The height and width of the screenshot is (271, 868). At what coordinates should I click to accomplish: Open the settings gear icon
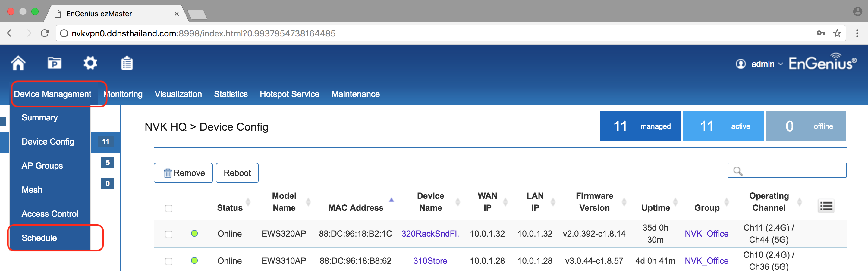coord(90,63)
